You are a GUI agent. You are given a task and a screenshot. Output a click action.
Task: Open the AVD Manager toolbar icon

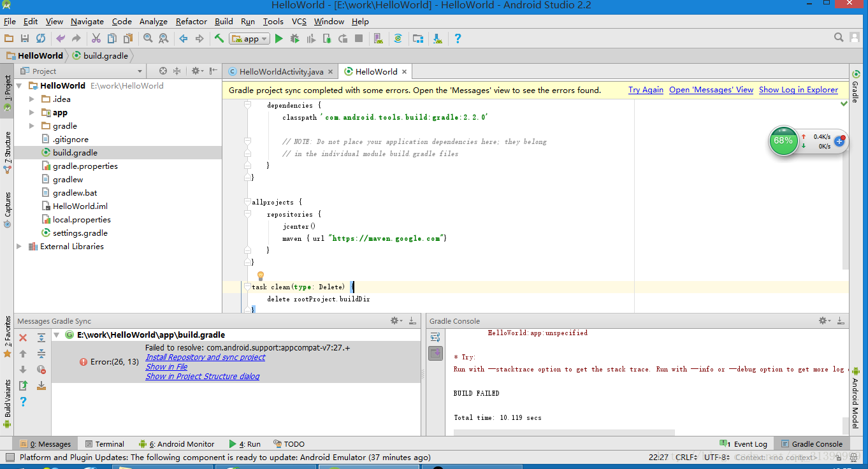coord(379,38)
